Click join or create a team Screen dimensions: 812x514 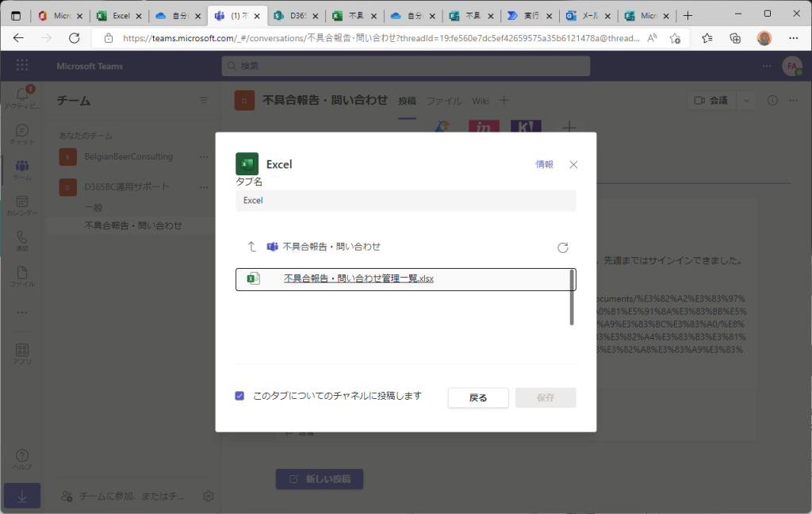123,496
